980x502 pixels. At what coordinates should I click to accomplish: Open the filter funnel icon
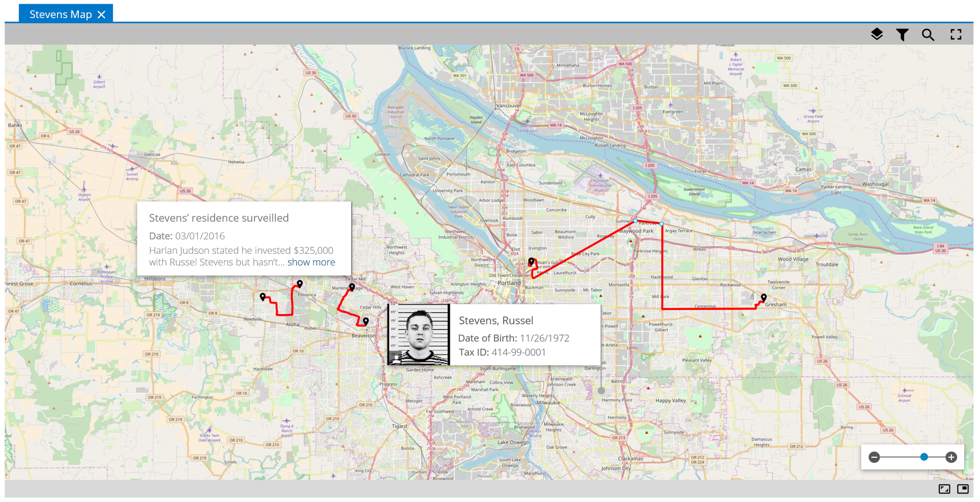point(902,35)
